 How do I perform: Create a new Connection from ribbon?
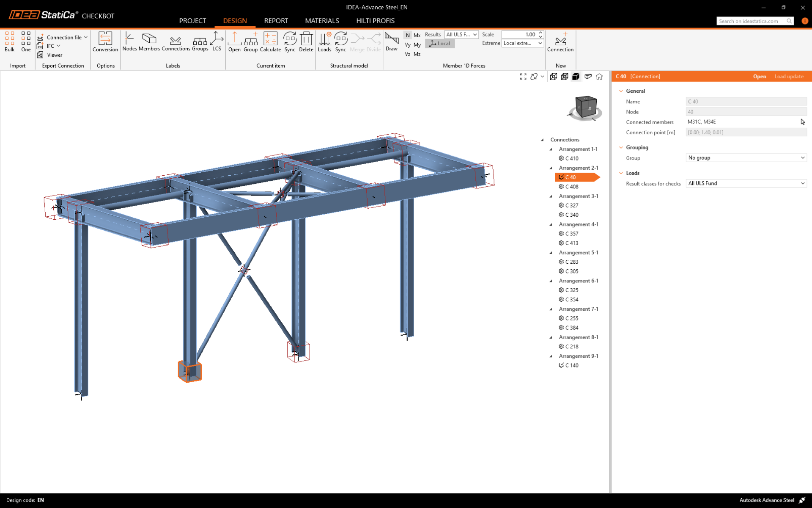(560, 41)
